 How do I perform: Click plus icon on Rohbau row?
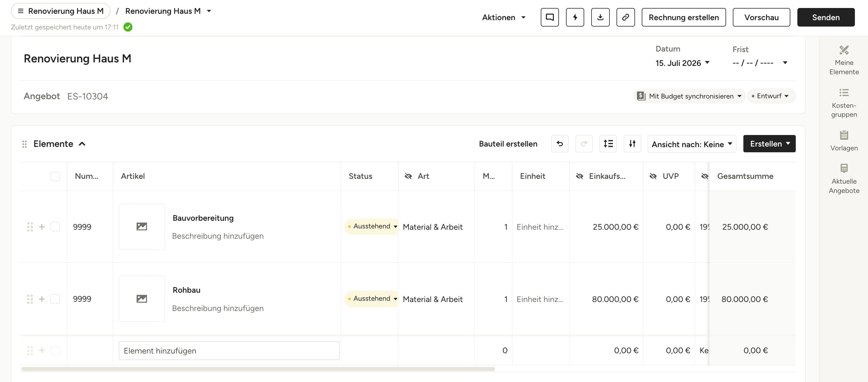pyautogui.click(x=42, y=299)
